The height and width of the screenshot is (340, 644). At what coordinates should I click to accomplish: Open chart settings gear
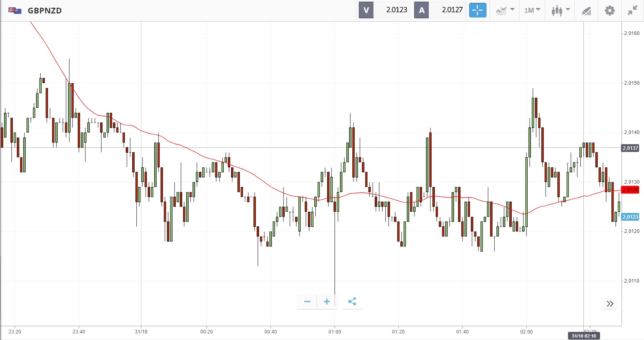pos(609,10)
